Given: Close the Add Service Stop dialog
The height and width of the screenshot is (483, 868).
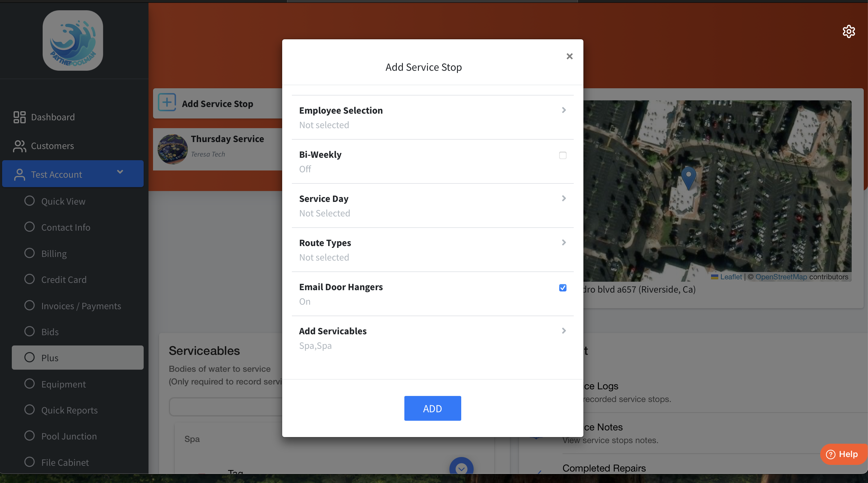Looking at the screenshot, I should [x=569, y=56].
